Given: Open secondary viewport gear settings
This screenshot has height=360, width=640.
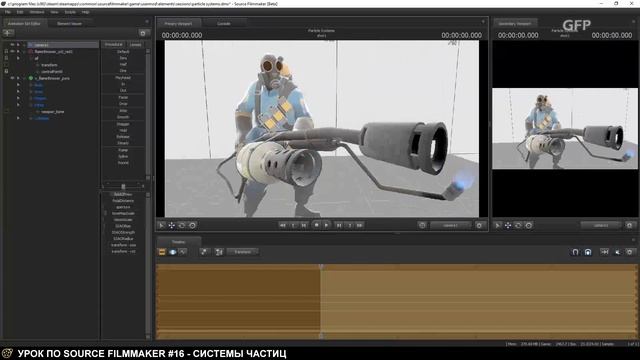Looking at the screenshot, I should [x=629, y=225].
